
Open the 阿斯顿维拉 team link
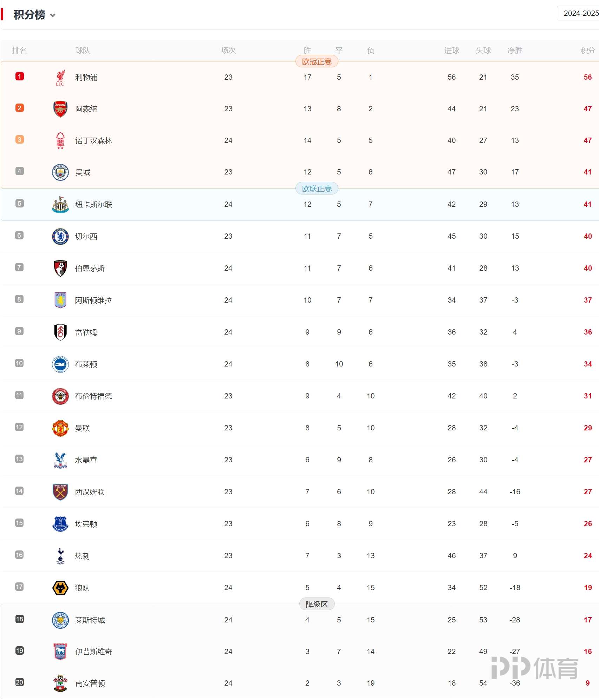coord(93,300)
